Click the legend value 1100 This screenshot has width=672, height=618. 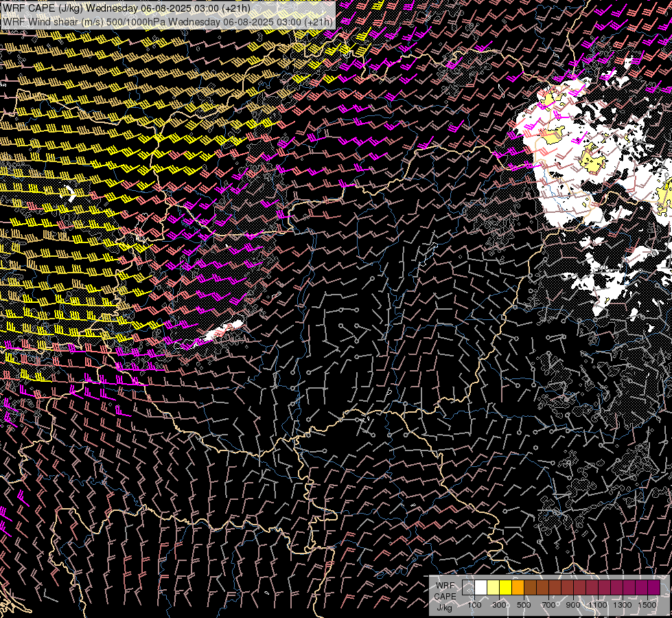click(x=598, y=605)
